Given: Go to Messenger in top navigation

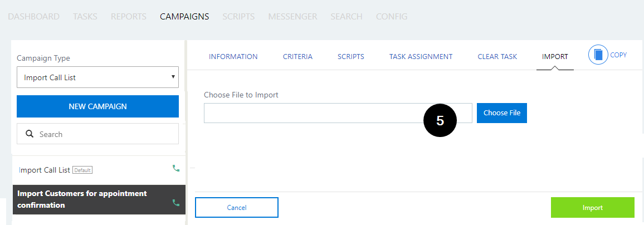Looking at the screenshot, I should [x=292, y=16].
